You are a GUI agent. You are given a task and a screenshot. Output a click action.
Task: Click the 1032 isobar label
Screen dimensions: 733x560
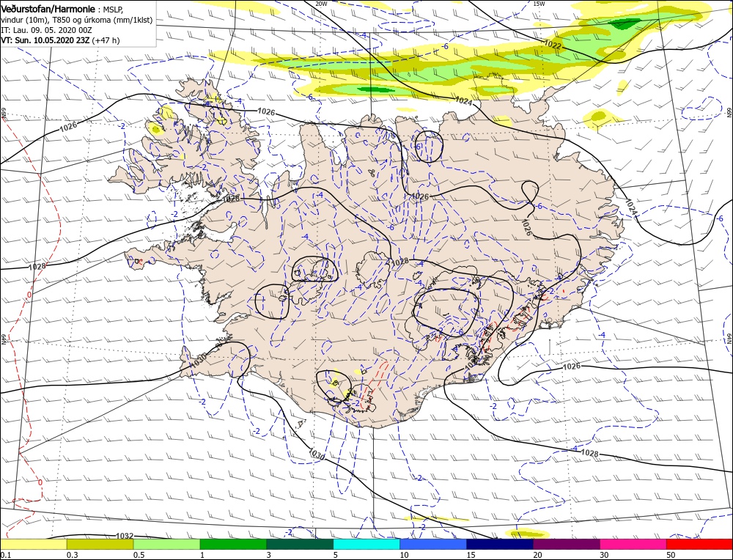click(x=125, y=536)
